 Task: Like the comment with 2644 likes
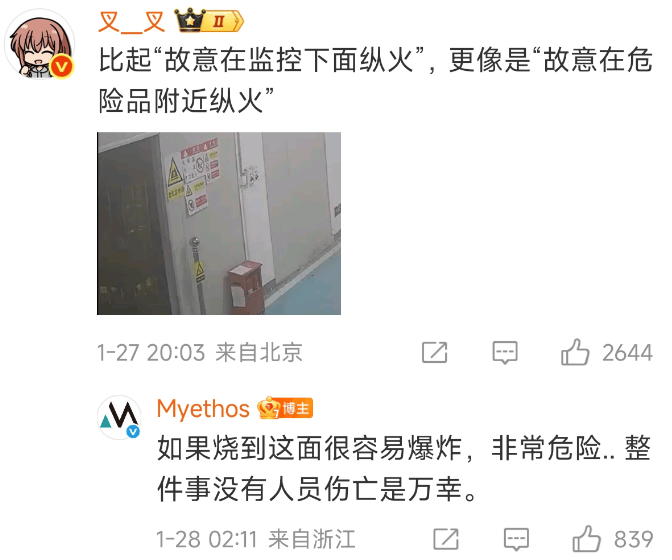tap(575, 352)
